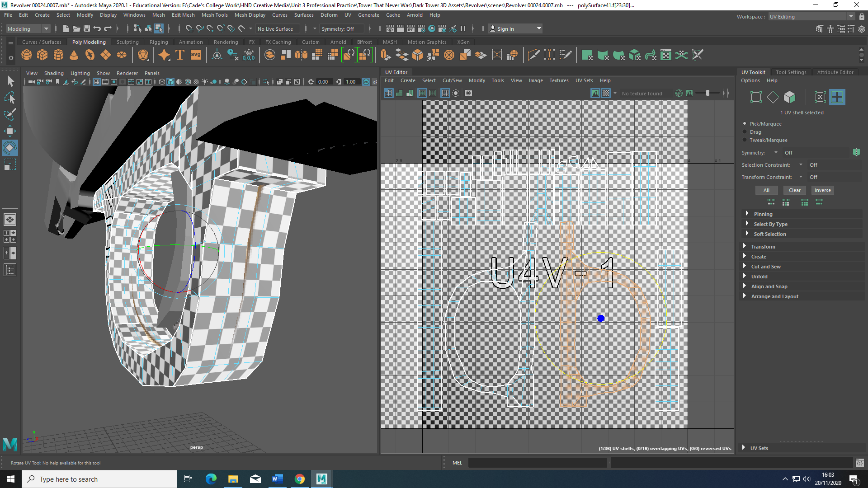Click the MEL command input field
868x488 pixels.
point(538,463)
